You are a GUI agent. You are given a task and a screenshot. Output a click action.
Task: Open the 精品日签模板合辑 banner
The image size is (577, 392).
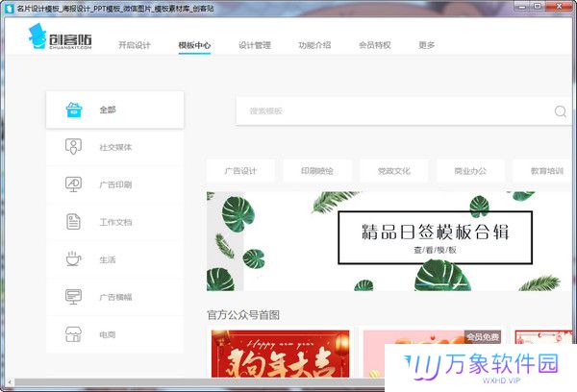[389, 241]
